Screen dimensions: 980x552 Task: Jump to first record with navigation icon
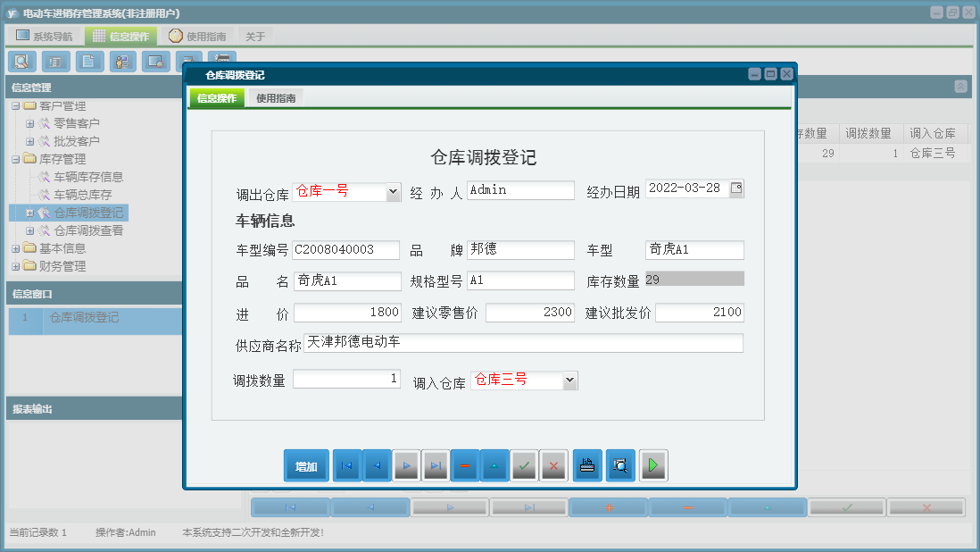point(347,465)
